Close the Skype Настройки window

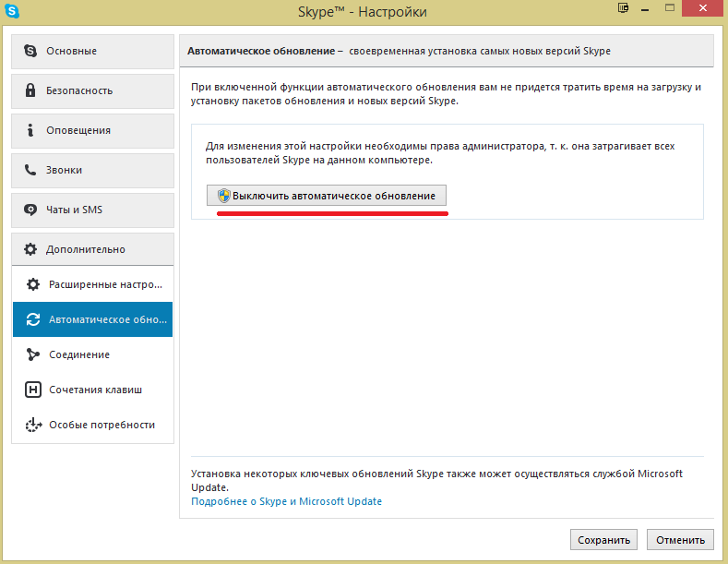(703, 8)
